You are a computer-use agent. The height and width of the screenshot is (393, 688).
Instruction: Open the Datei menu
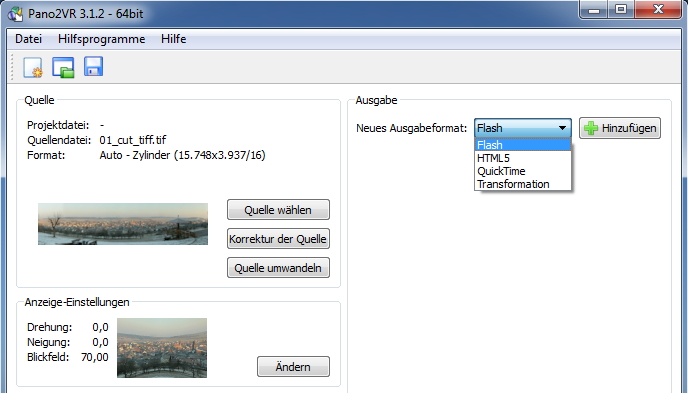pyautogui.click(x=29, y=39)
